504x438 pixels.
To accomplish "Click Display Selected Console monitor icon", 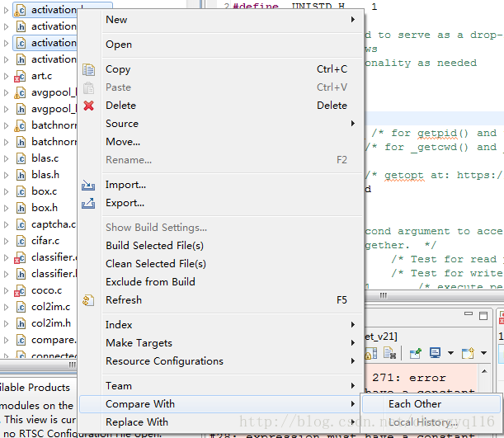I will 435,353.
